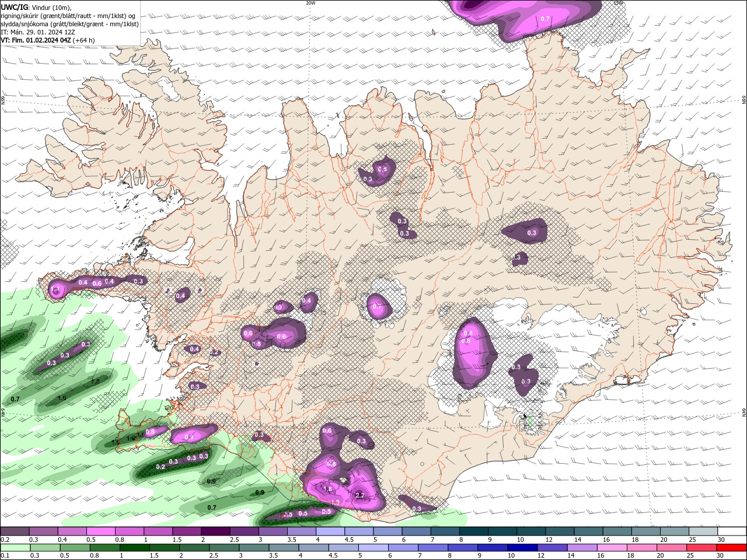
Task: Select the upper legend swatch between 25 and 30
Action: click(703, 531)
